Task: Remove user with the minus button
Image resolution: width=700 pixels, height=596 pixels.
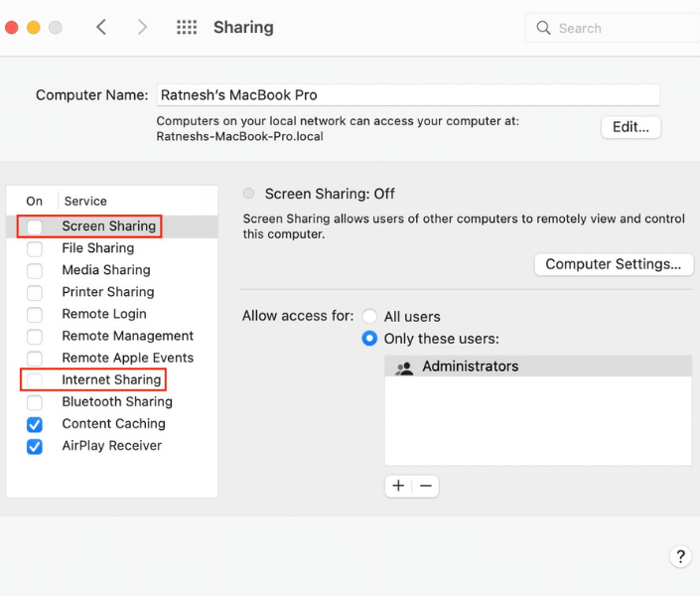Action: pos(426,486)
